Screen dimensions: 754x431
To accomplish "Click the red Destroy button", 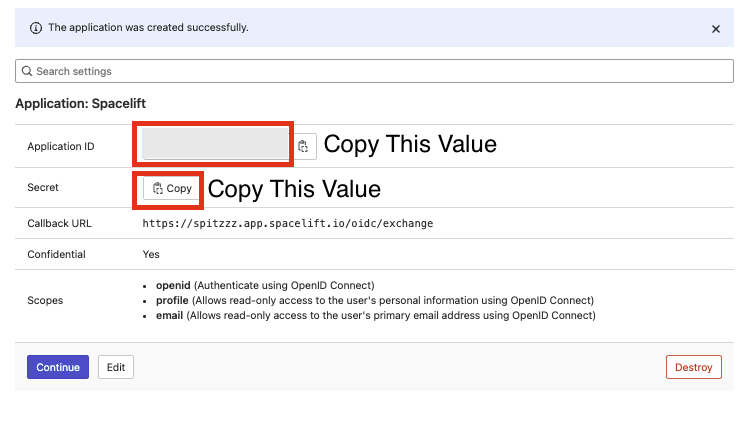I will click(x=693, y=367).
